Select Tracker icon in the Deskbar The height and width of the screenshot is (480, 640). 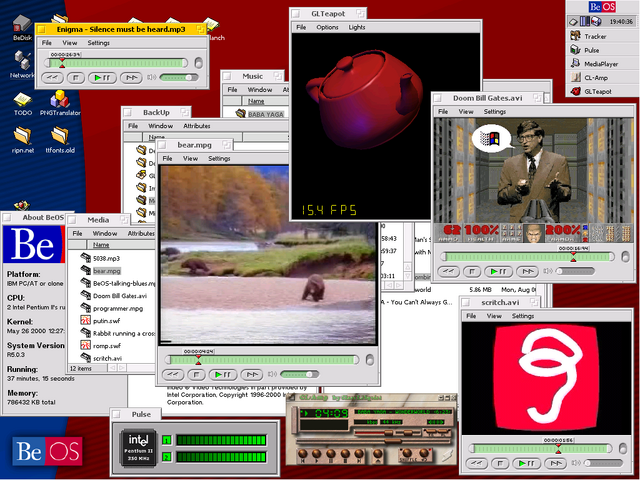pos(576,36)
